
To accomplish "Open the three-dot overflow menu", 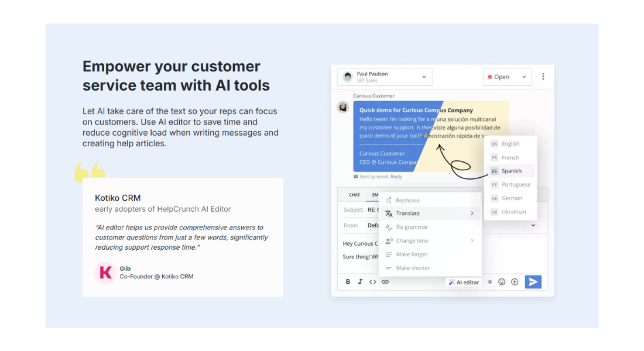I will (543, 76).
